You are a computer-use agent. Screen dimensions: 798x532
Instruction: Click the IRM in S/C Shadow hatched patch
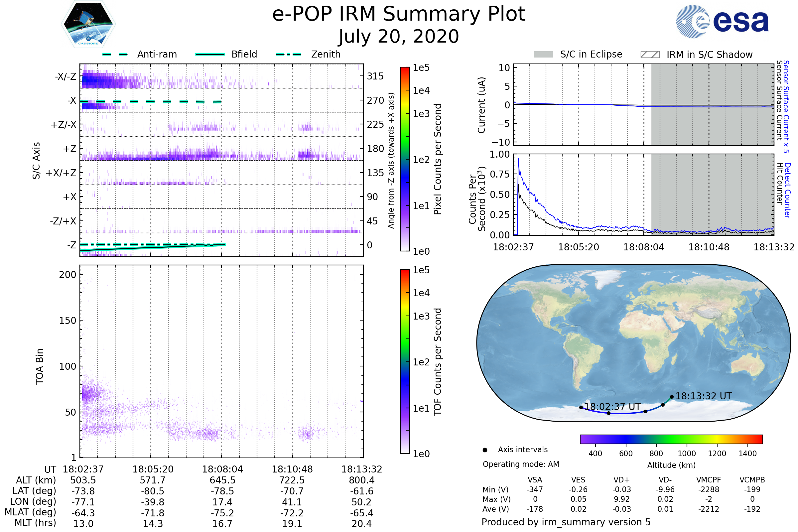pyautogui.click(x=650, y=55)
